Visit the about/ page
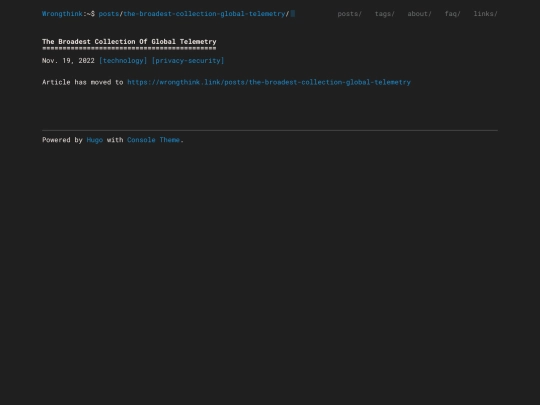This screenshot has width=540, height=405. click(419, 14)
